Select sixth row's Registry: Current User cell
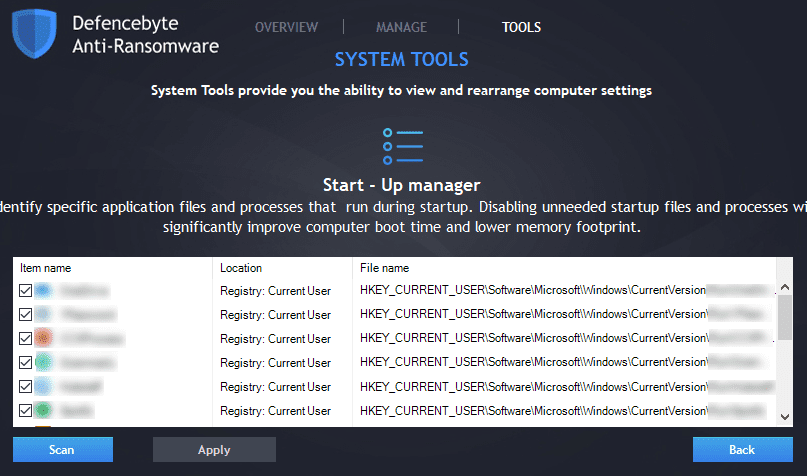The height and width of the screenshot is (476, 807). [275, 411]
